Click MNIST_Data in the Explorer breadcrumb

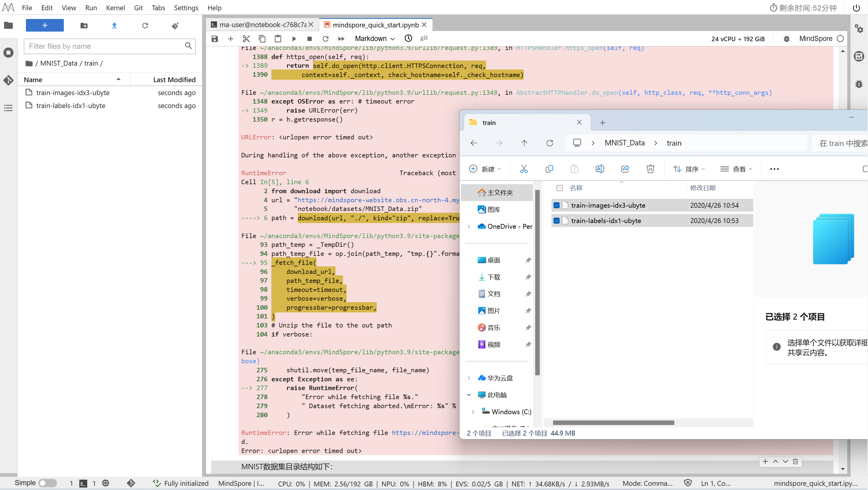(624, 143)
